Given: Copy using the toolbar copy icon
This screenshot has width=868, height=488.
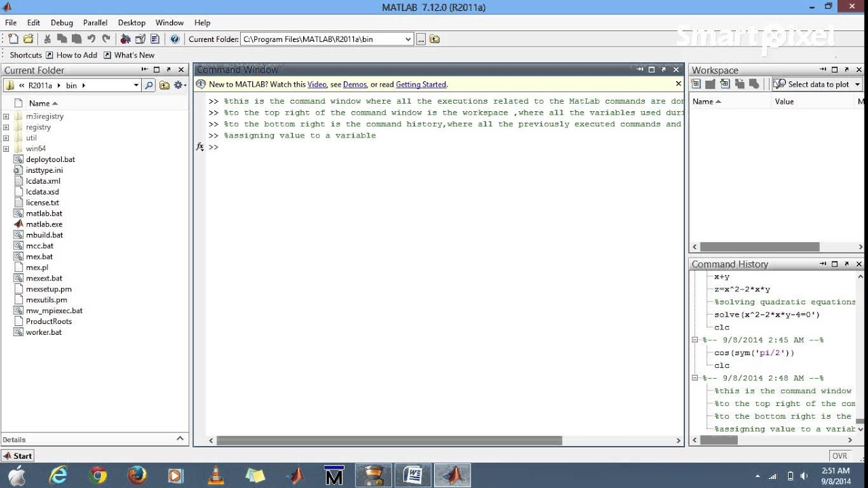Looking at the screenshot, I should tap(62, 39).
